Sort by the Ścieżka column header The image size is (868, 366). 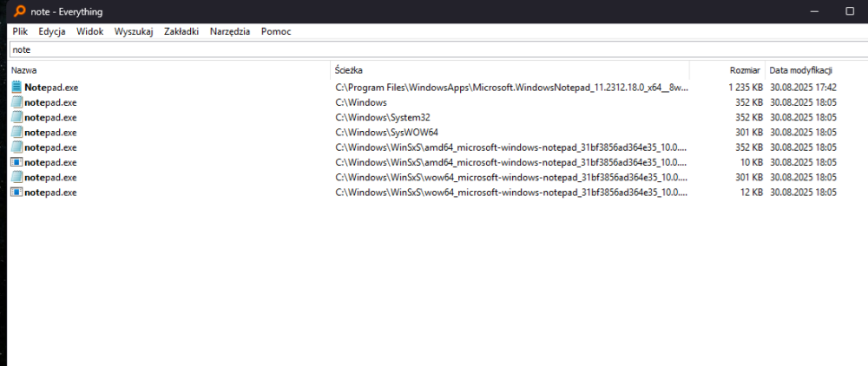pyautogui.click(x=510, y=70)
